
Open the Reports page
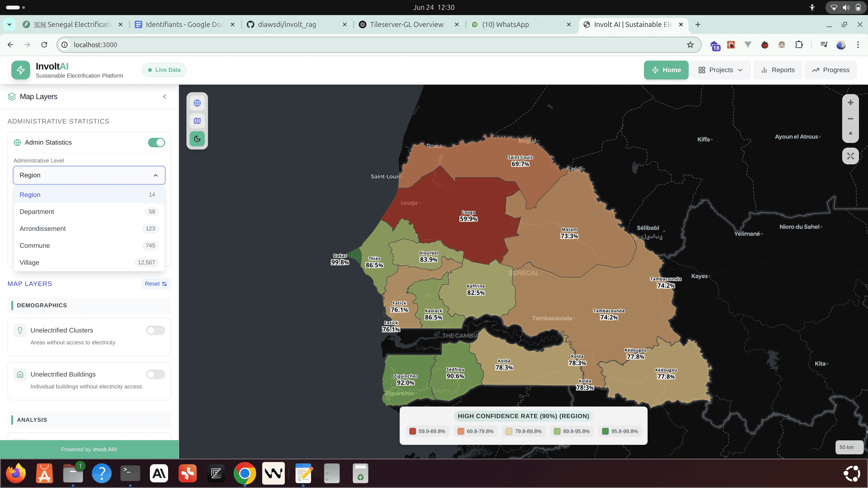[778, 70]
